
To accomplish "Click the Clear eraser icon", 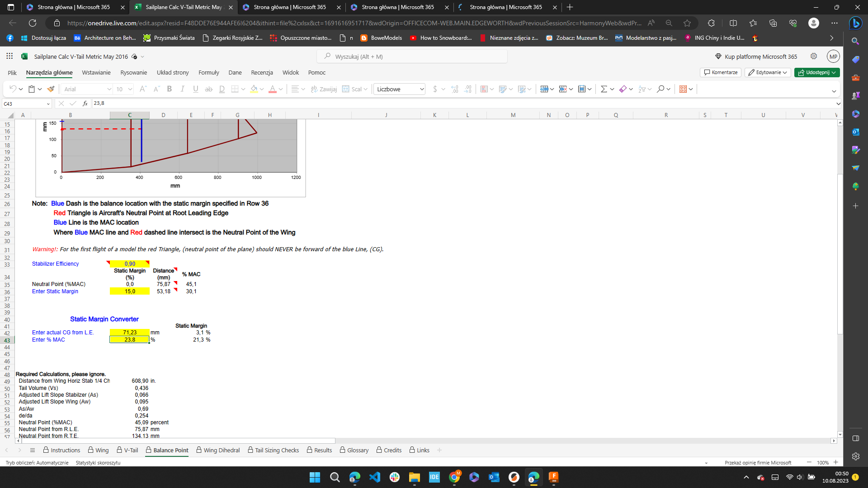I will tap(623, 89).
